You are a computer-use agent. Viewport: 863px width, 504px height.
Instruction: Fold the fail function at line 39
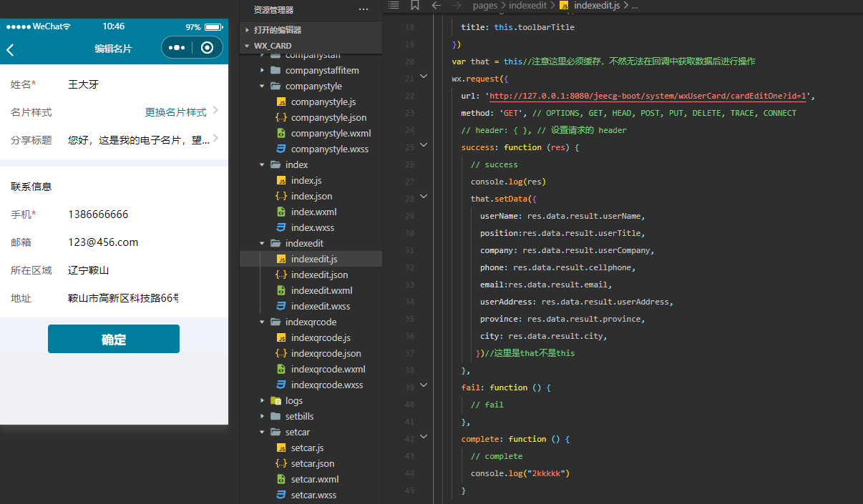pos(424,385)
